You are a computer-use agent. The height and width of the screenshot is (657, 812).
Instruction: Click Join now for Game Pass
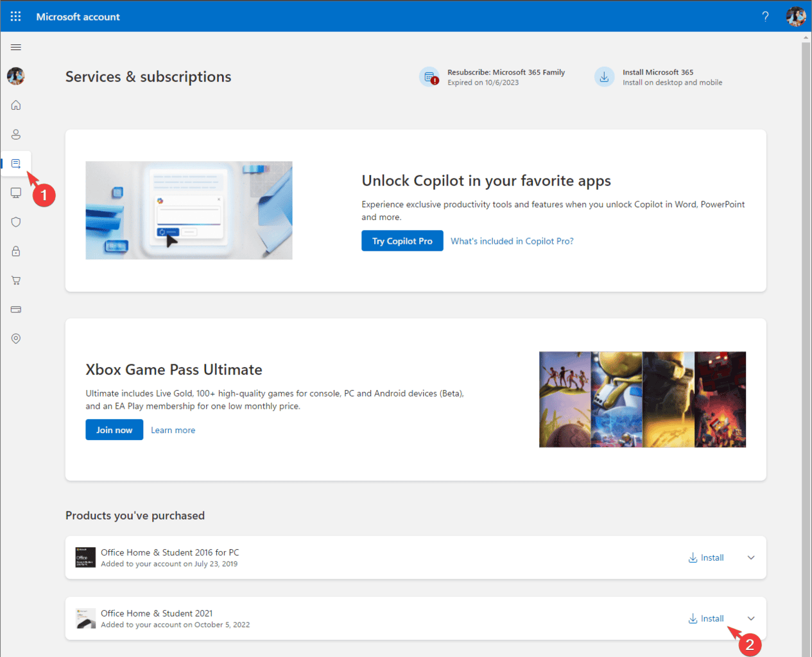(114, 430)
